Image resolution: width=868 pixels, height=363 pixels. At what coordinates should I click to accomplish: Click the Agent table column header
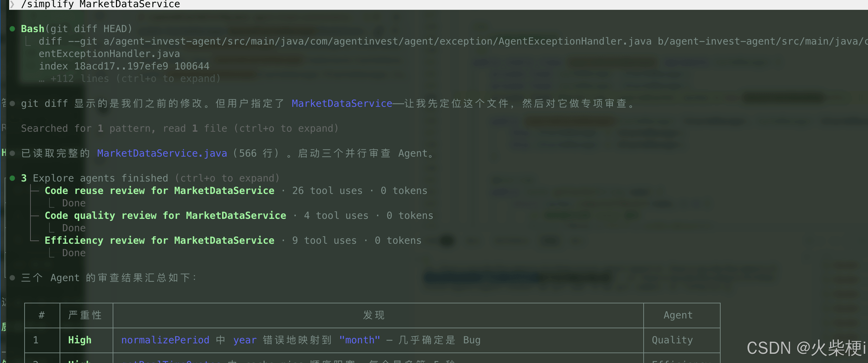[x=678, y=315]
